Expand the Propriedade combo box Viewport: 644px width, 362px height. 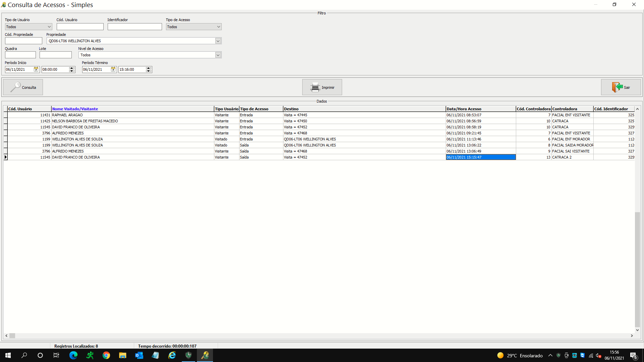(218, 41)
